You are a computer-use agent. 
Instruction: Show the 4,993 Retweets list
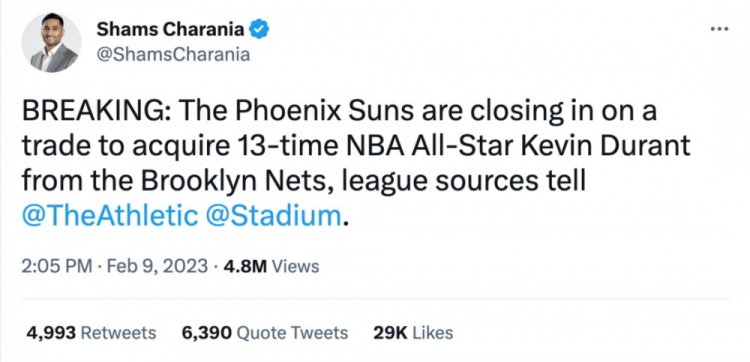point(91,333)
